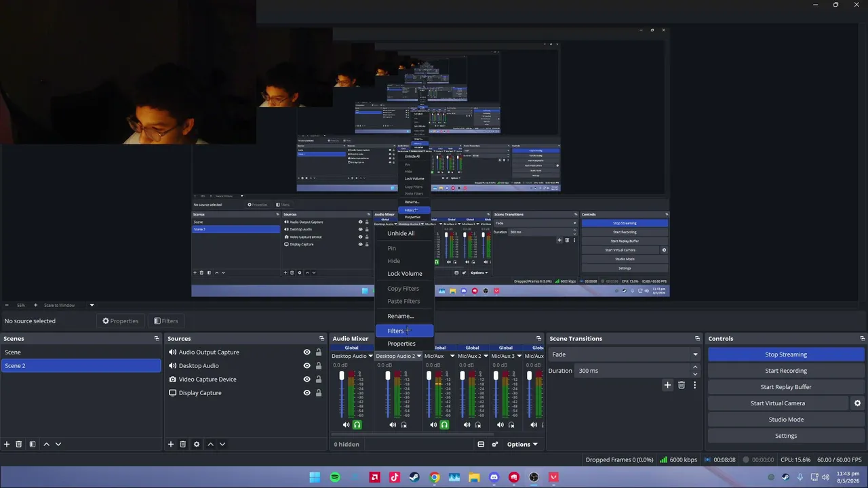Open the Desktop Audio channel dropdown arrow
Image resolution: width=868 pixels, height=488 pixels.
tap(370, 356)
